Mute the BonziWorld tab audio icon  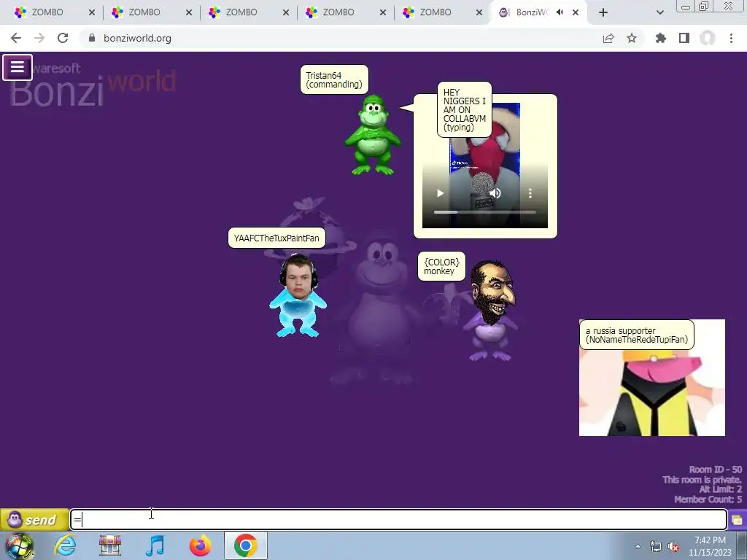click(560, 12)
